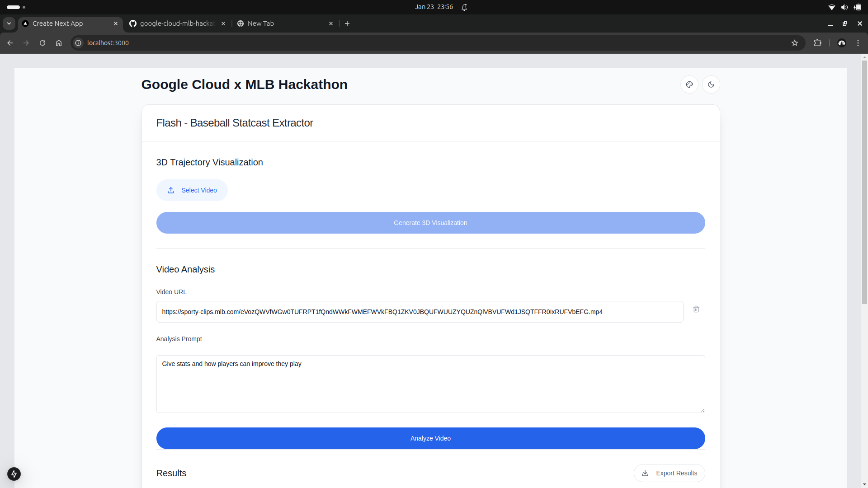868x488 pixels.
Task: Delete the video URL with trash icon
Action: [696, 309]
